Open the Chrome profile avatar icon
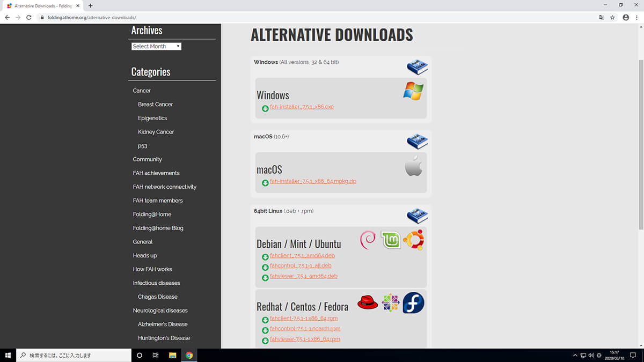The image size is (644, 362). [626, 17]
